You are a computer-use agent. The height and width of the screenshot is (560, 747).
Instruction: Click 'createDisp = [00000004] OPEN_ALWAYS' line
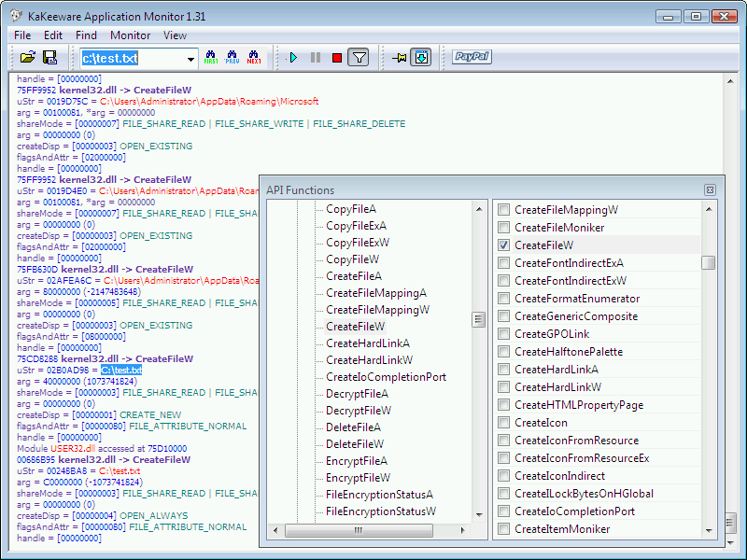coord(103,516)
